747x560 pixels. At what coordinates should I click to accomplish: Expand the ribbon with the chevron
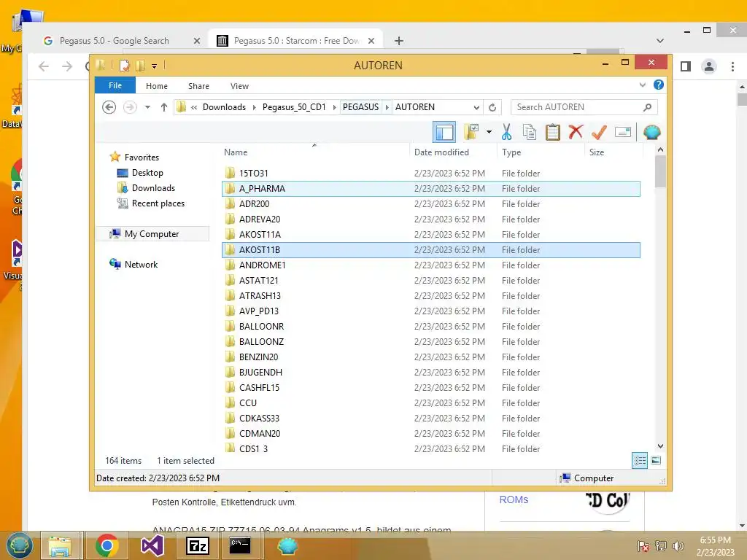pyautogui.click(x=642, y=85)
